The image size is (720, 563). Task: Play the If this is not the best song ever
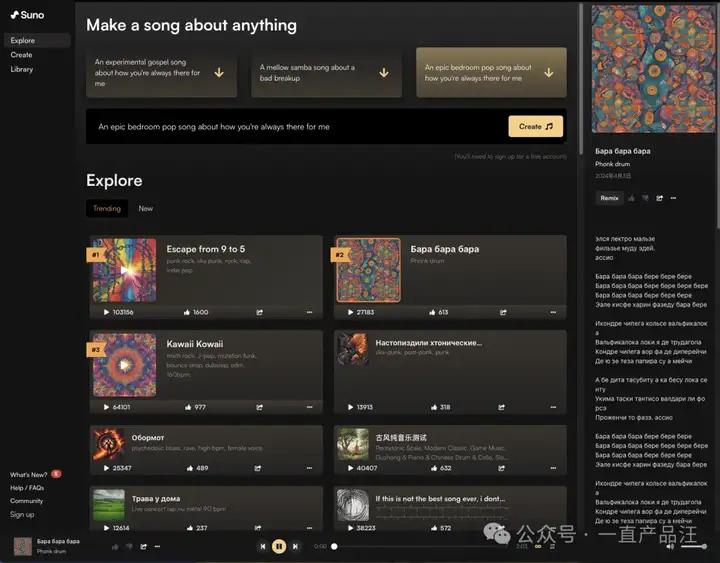[350, 528]
